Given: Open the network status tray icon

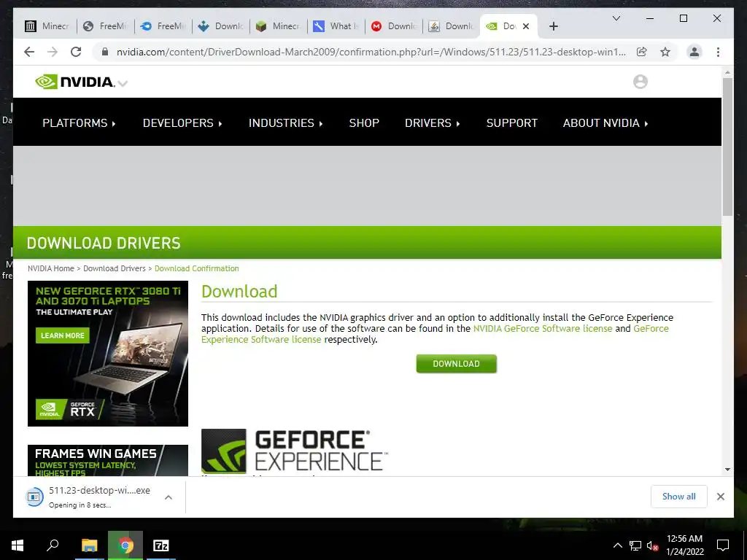Looking at the screenshot, I should (x=635, y=545).
